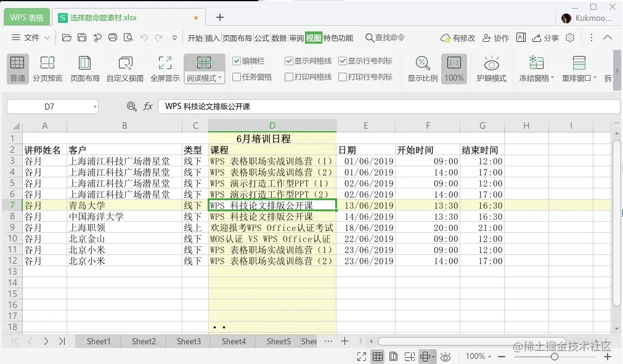Uncheck 显示网格线 checkbox
The image size is (623, 364).
(289, 61)
